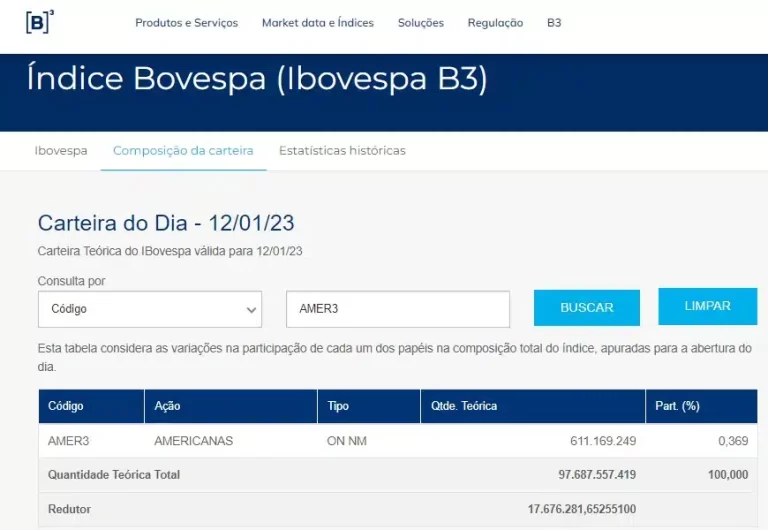Image resolution: width=768 pixels, height=530 pixels.
Task: Select the AMER3 code cell
Action: pos(69,441)
